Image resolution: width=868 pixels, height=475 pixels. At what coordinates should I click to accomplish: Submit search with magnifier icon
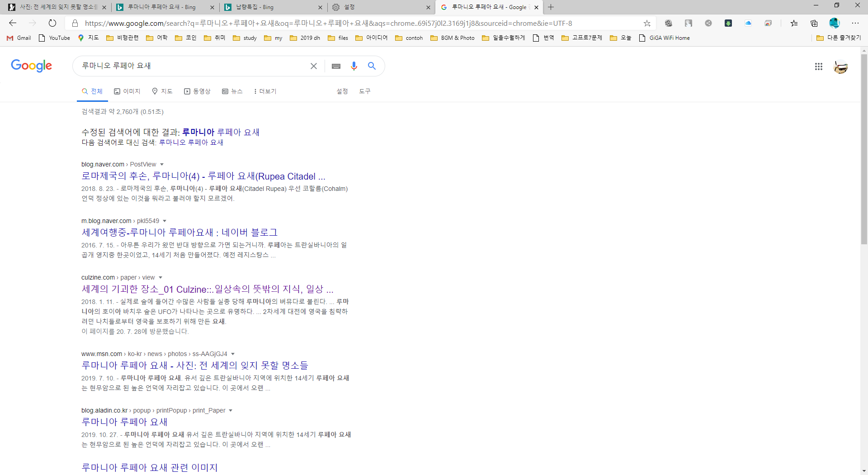coord(372,66)
